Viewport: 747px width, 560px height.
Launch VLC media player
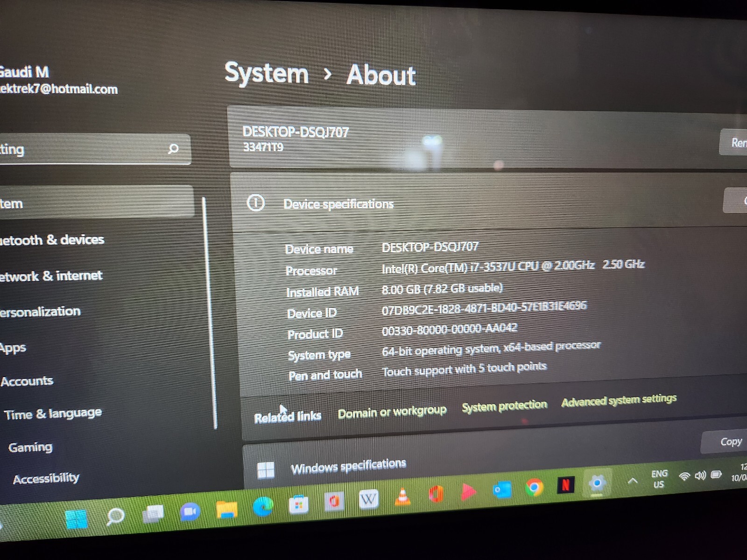click(402, 497)
